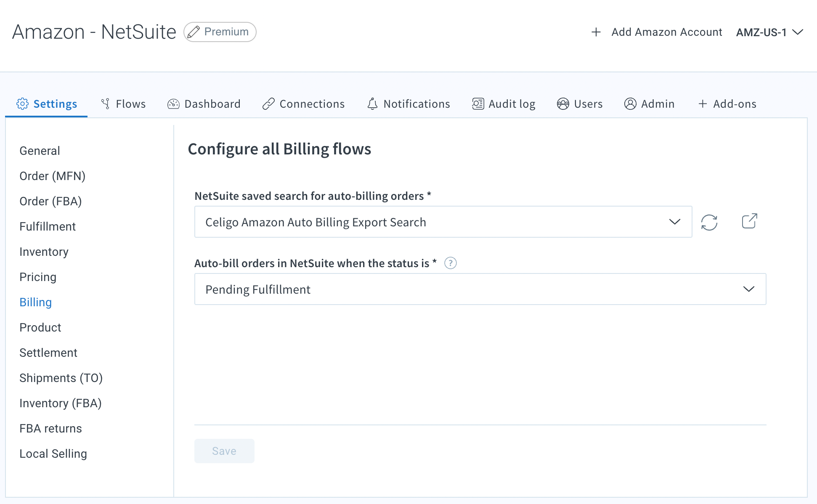Open Fulfillment settings section
The height and width of the screenshot is (504, 817).
pyautogui.click(x=48, y=226)
